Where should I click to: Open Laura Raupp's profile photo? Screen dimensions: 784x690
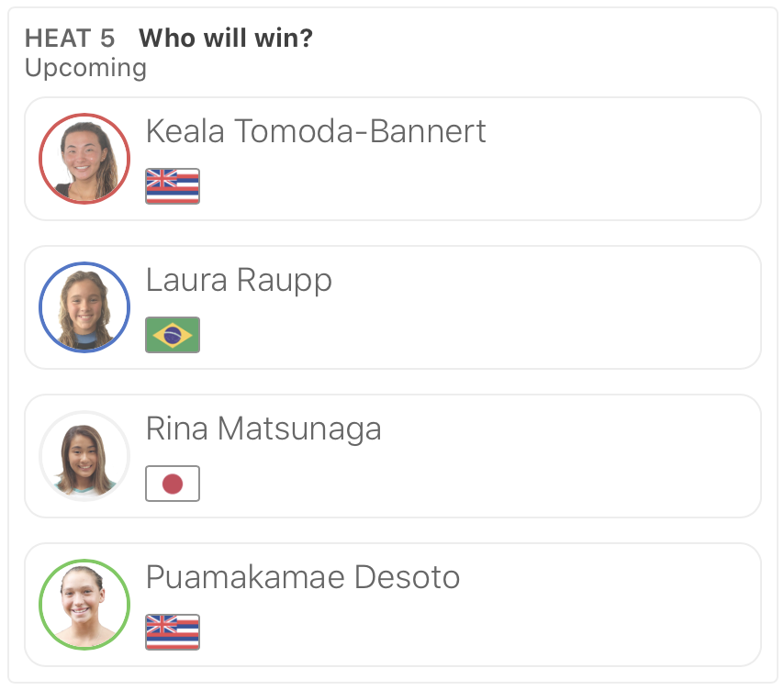[x=84, y=307]
